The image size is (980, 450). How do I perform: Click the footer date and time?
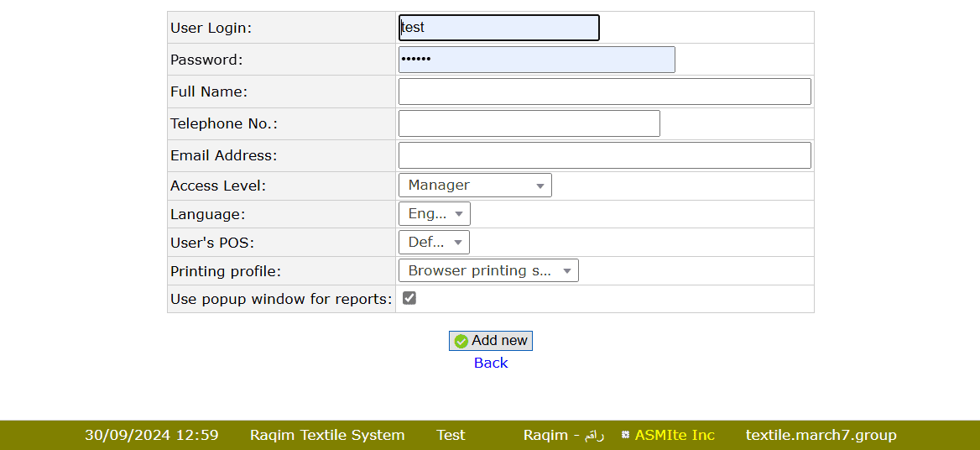(152, 435)
